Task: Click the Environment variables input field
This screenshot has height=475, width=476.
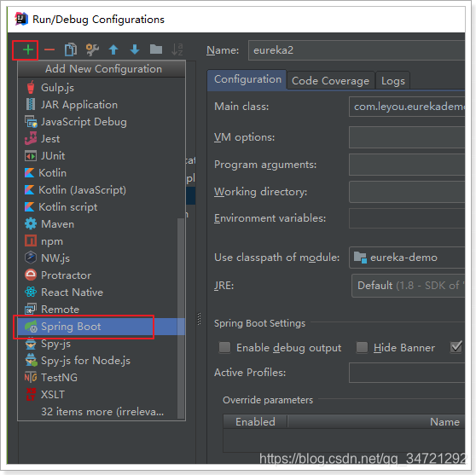Action: click(407, 218)
